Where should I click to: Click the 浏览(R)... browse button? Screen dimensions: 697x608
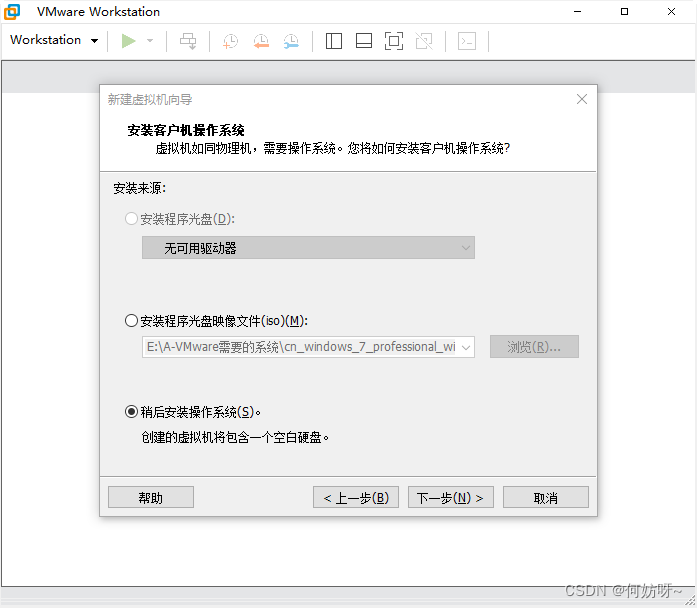point(534,347)
